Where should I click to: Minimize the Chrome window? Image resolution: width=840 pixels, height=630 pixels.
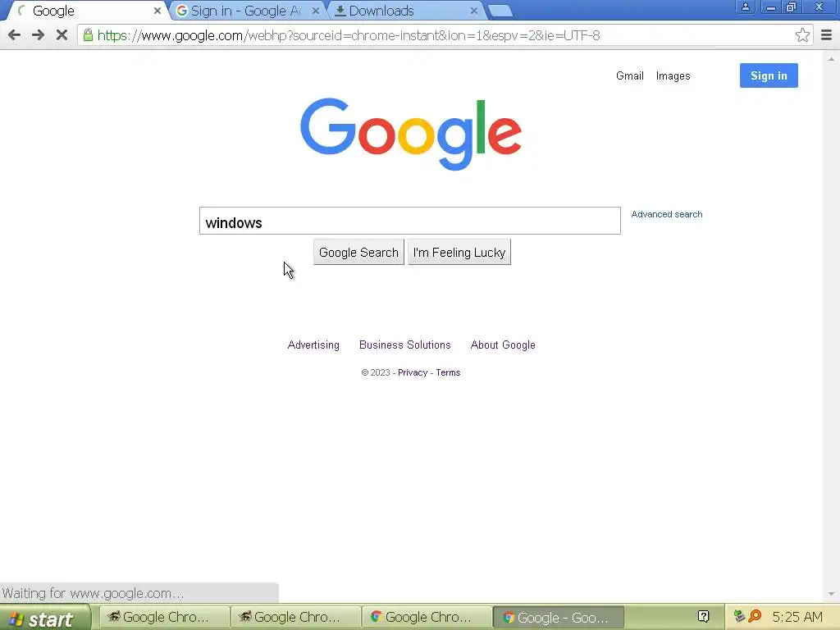pos(771,7)
